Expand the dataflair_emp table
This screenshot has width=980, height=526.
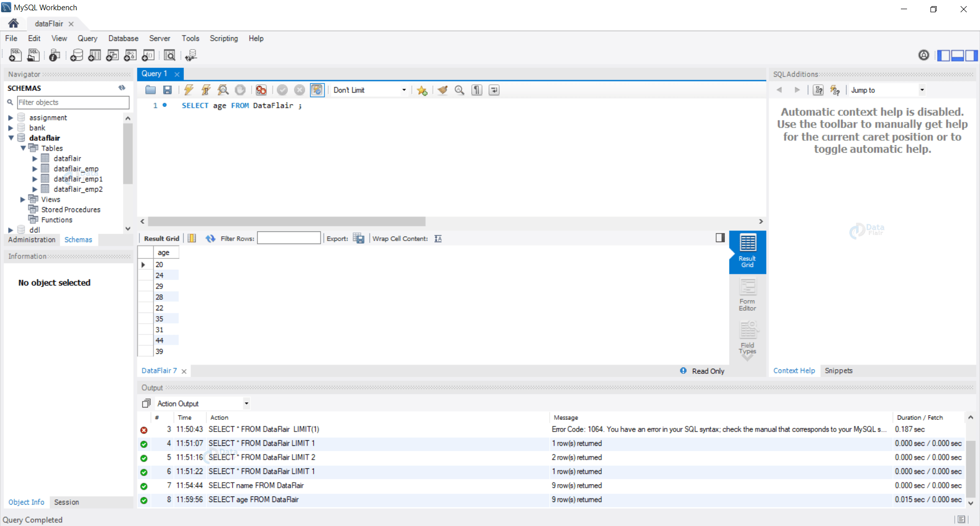pyautogui.click(x=35, y=169)
